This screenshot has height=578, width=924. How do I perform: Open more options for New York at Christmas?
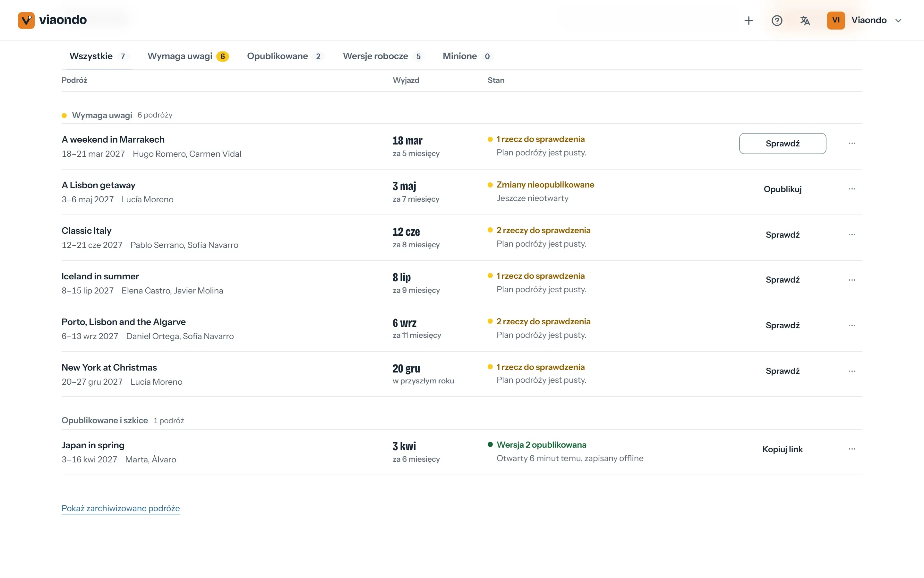coord(852,371)
